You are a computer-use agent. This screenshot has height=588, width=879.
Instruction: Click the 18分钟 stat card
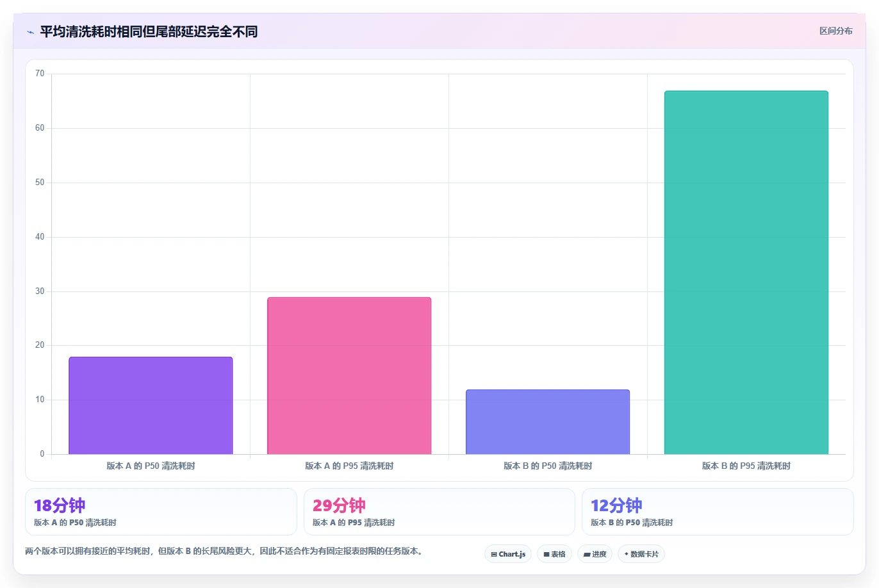tap(161, 512)
